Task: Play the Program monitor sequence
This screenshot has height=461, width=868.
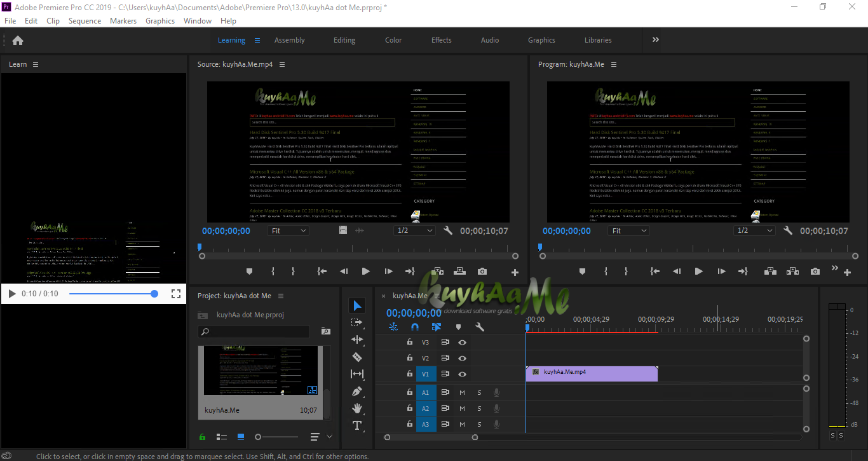Action: point(698,272)
